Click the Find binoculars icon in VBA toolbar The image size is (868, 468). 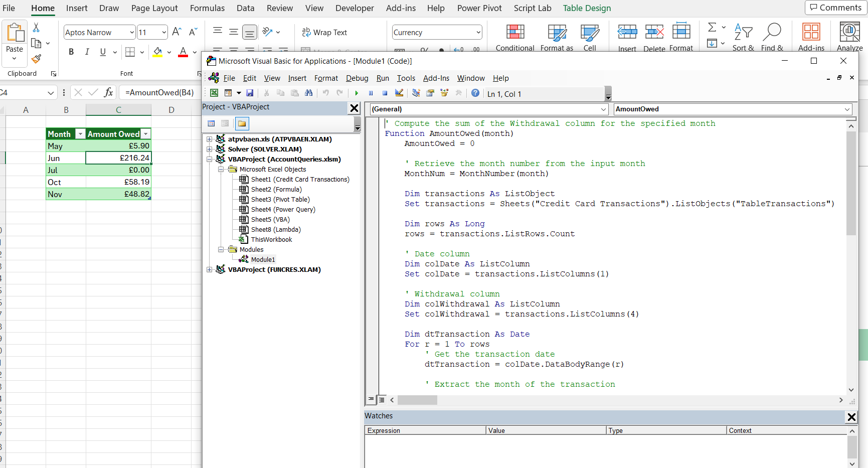[x=308, y=93]
